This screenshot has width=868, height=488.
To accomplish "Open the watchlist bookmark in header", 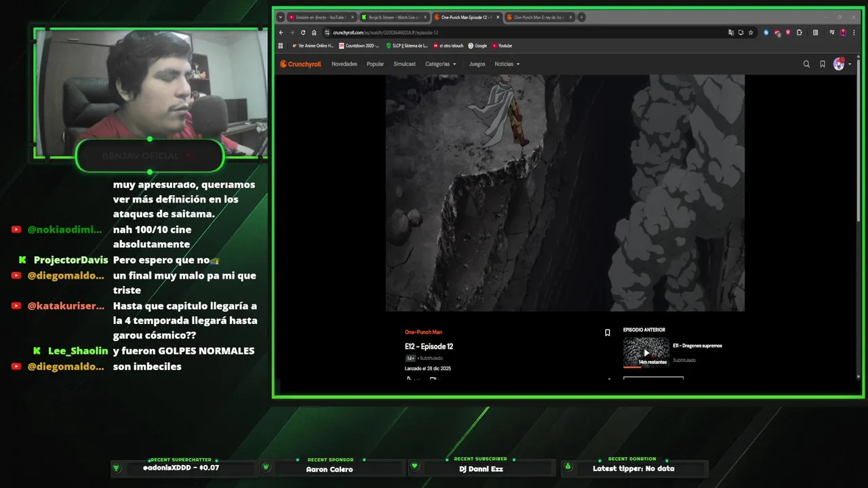I will click(x=823, y=64).
